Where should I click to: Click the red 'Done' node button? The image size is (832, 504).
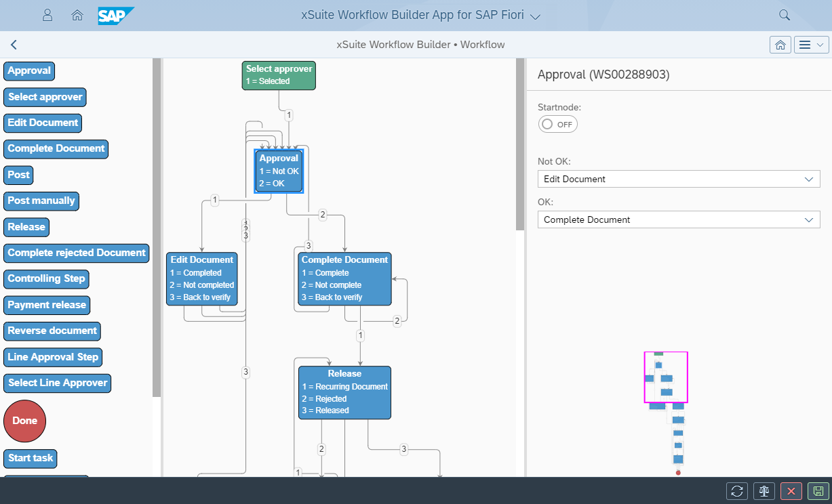24,421
